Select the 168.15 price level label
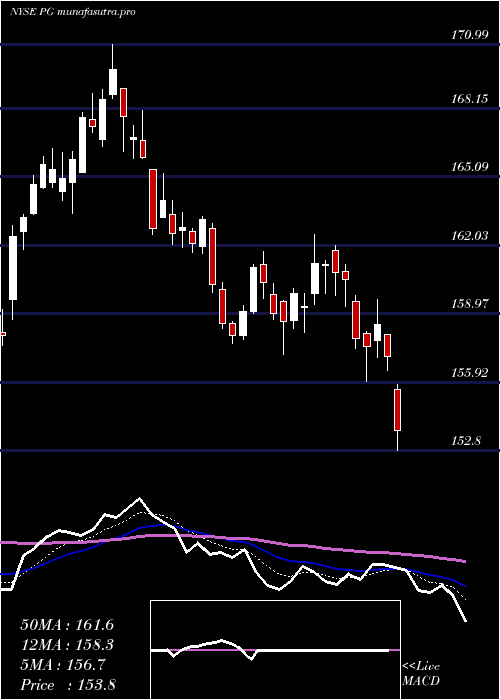The image size is (500, 700). (x=469, y=99)
